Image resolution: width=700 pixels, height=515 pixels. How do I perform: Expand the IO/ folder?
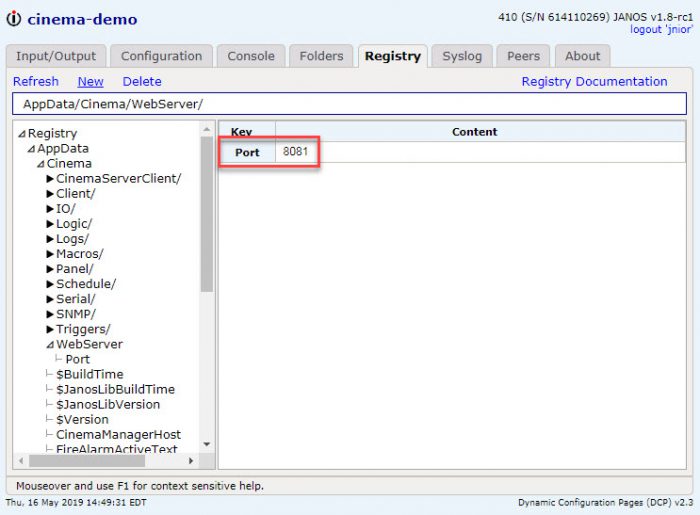(x=50, y=209)
